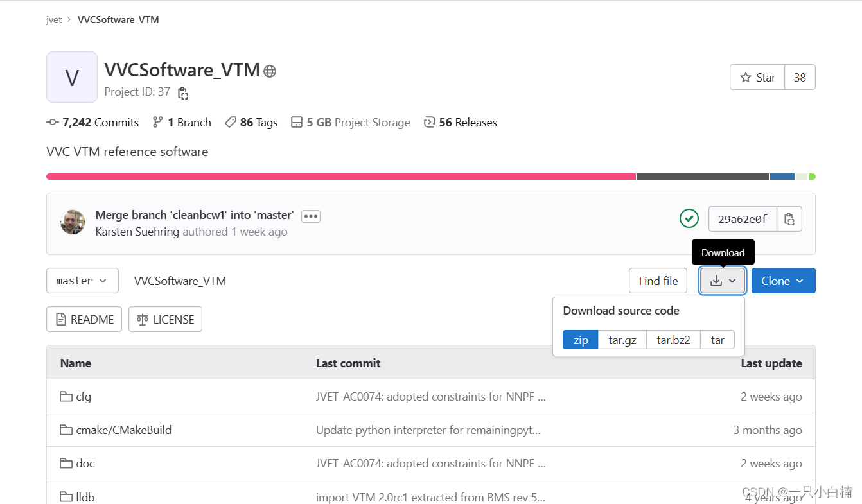
Task: Star the project
Action: coord(757,78)
